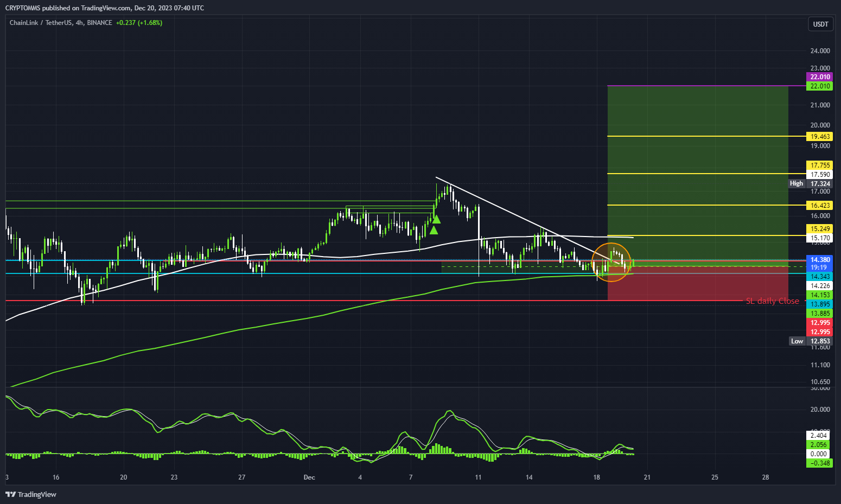Screen dimensions: 841x504
Task: Click the 0.000 indicator zero label
Action: tap(819, 454)
